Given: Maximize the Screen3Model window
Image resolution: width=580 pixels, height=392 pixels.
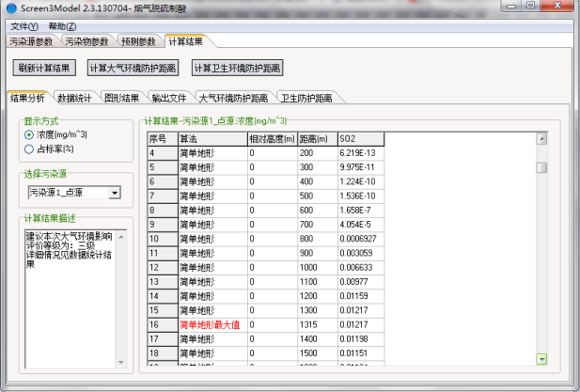Looking at the screenshot, I should [x=530, y=6].
